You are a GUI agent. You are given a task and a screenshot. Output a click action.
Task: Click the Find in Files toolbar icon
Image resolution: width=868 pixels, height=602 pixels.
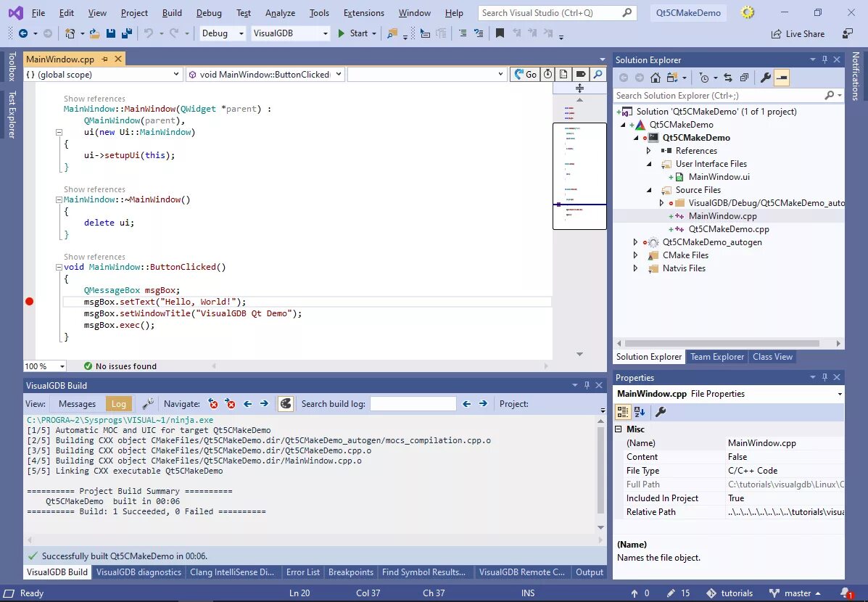pos(392,34)
